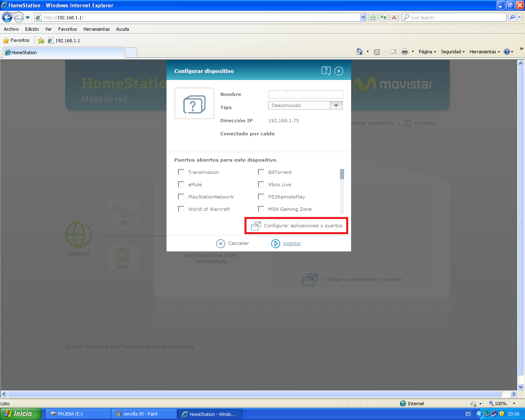
Task: Click the Internet globe icon on network map
Action: tap(79, 235)
